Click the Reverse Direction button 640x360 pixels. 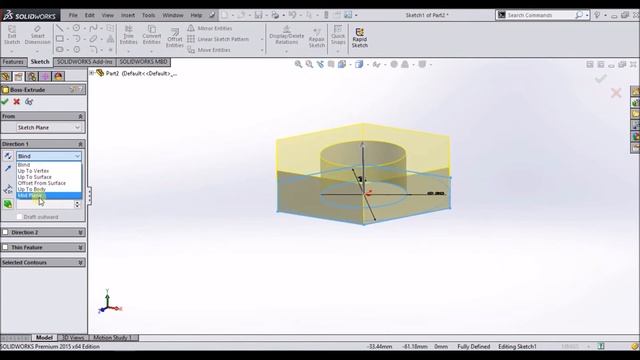coord(8,156)
